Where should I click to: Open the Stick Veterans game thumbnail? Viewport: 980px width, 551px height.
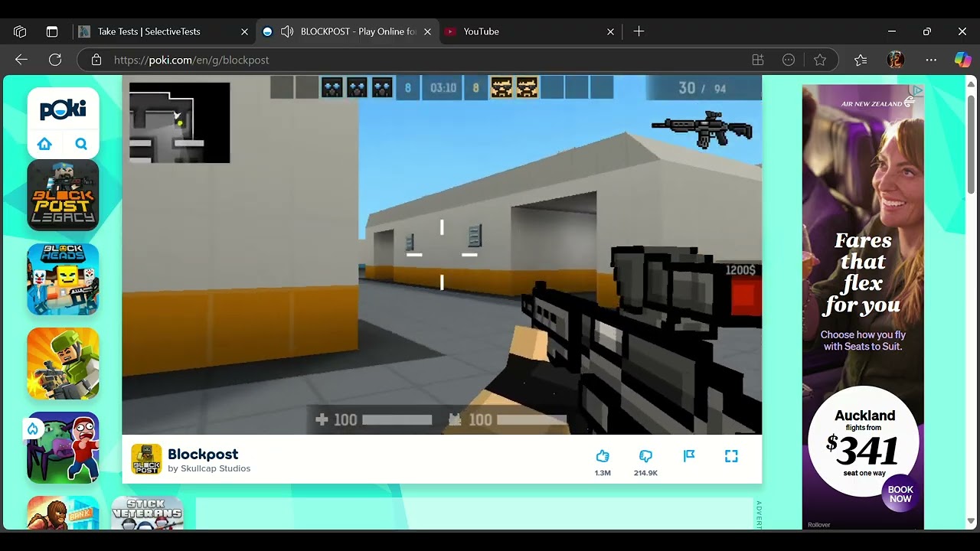tap(147, 513)
